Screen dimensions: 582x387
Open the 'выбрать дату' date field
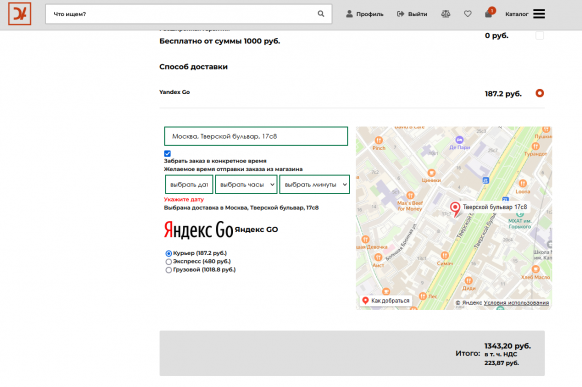[189, 184]
